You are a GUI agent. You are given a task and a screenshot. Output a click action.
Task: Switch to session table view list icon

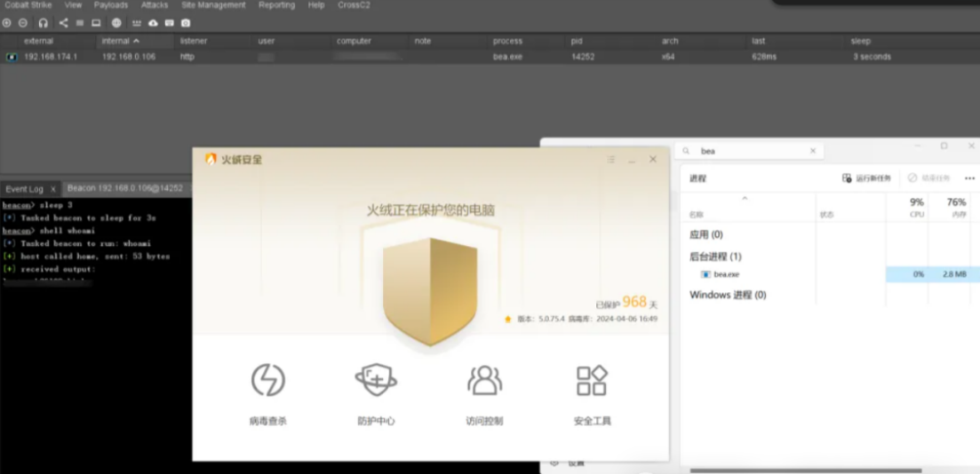click(80, 23)
